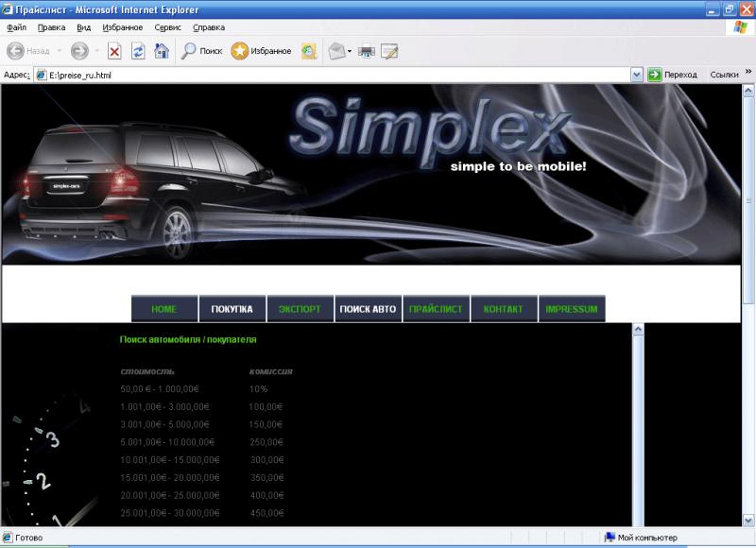Image resolution: width=756 pixels, height=548 pixels.
Task: Click the Stop loading toolbar icon
Action: pyautogui.click(x=114, y=51)
